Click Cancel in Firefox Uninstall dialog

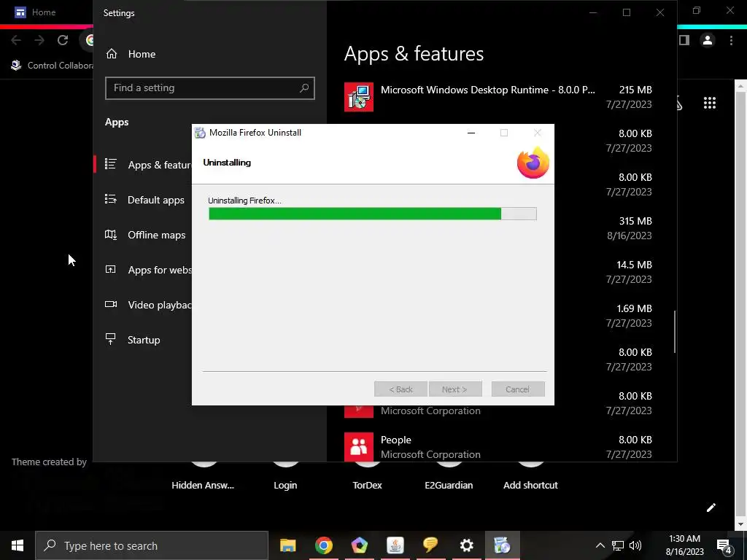518,389
